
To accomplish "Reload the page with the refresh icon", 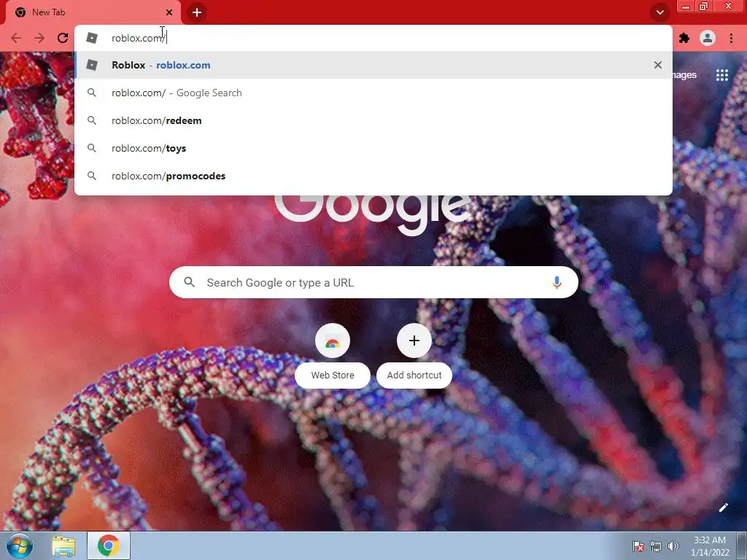I will (x=63, y=38).
